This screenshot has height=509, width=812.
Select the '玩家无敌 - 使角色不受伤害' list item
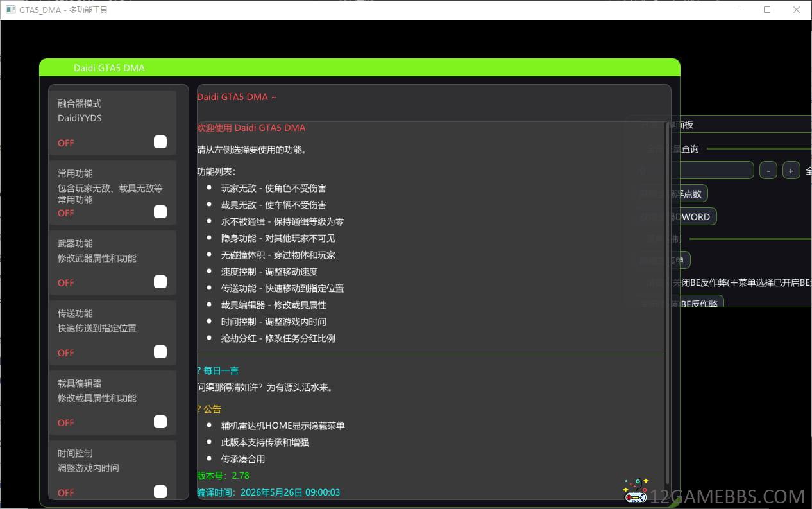(274, 188)
